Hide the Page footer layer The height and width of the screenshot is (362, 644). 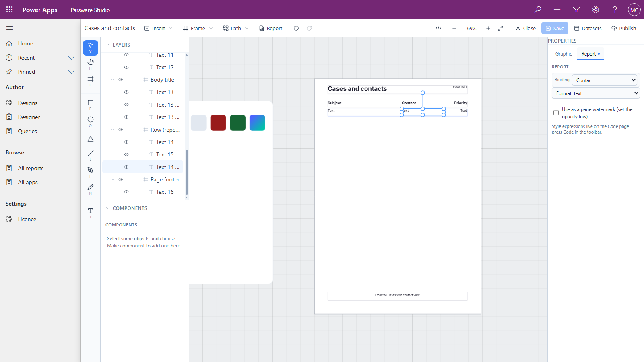[x=121, y=179]
